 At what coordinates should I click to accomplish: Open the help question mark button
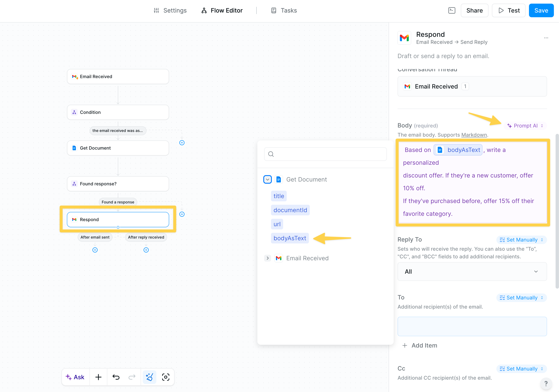point(546,383)
